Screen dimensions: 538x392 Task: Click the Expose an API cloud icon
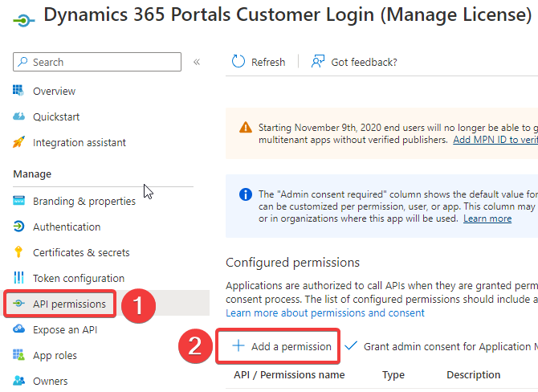tap(18, 329)
